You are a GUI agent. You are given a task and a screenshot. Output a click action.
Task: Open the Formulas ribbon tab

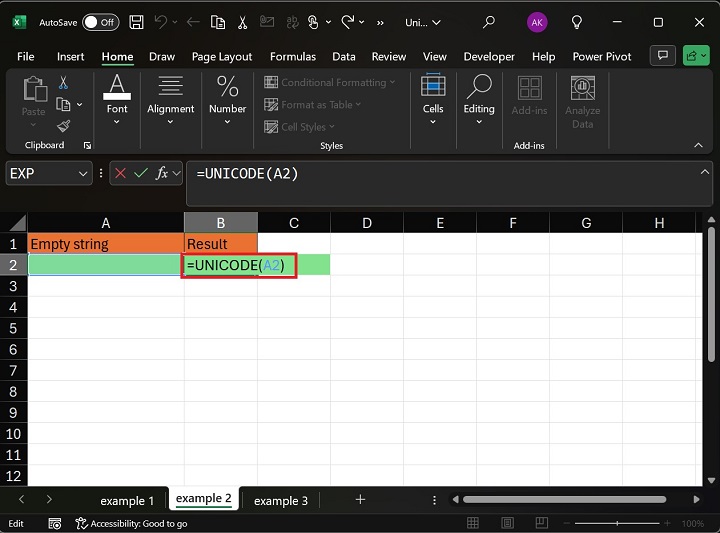292,57
